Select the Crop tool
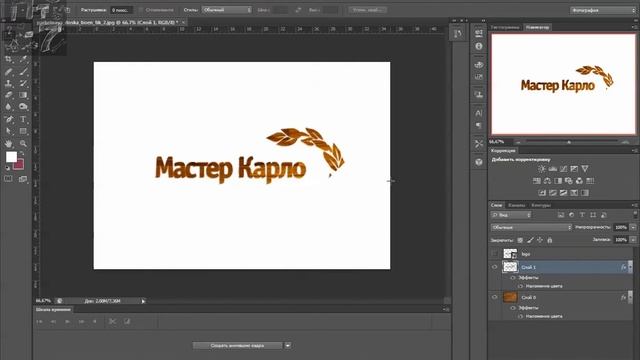The height and width of the screenshot is (360, 640). tap(8, 60)
